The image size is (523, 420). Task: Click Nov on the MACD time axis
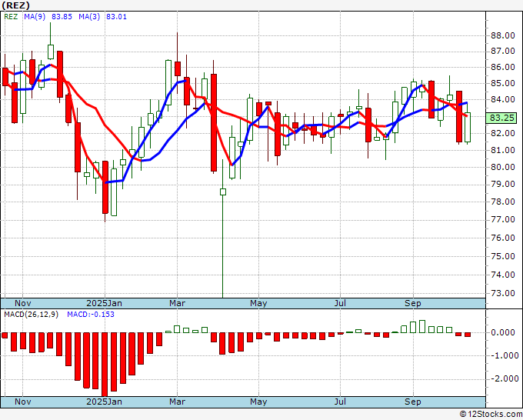click(x=23, y=402)
